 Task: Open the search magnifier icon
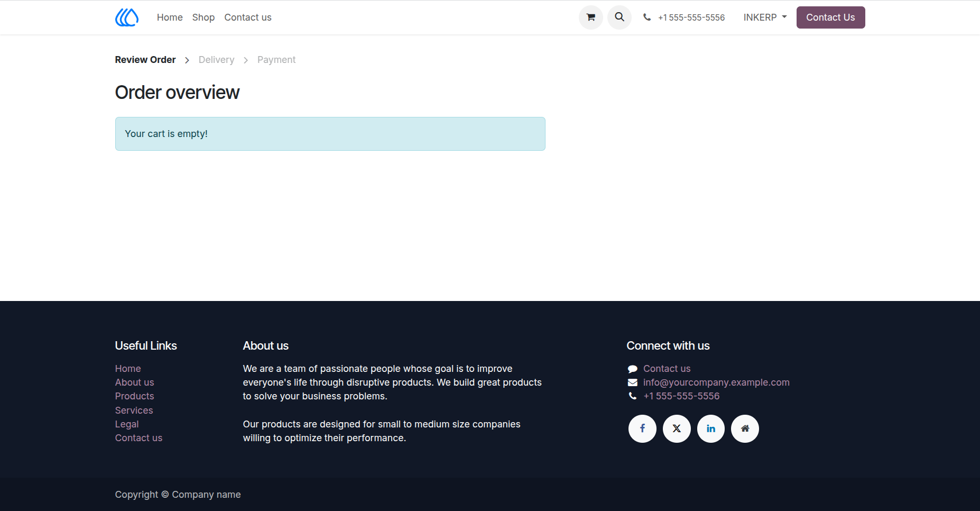[x=620, y=17]
